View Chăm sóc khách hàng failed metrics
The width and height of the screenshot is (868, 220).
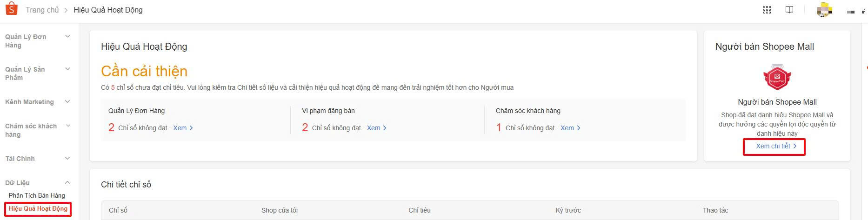click(x=570, y=128)
